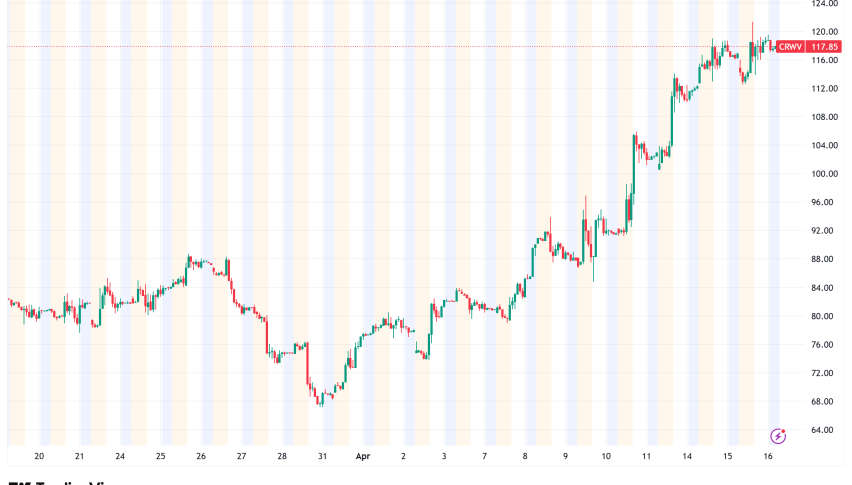Click the 72.00 price scale label
Screen dimensions: 852x485
coord(825,373)
